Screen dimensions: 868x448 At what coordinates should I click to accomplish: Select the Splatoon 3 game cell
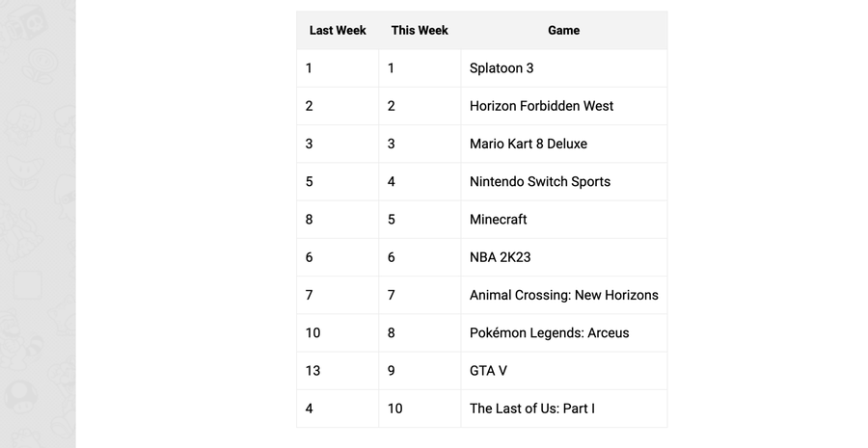[x=502, y=68]
